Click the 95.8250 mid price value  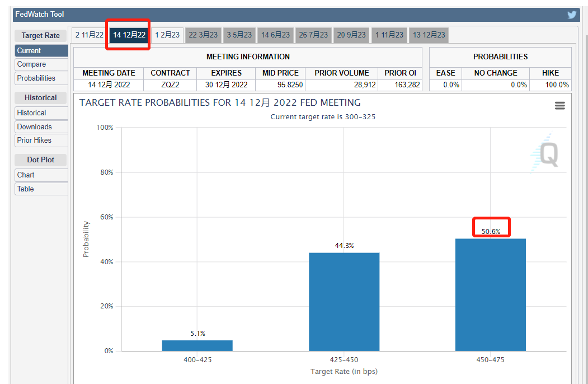[x=290, y=85]
